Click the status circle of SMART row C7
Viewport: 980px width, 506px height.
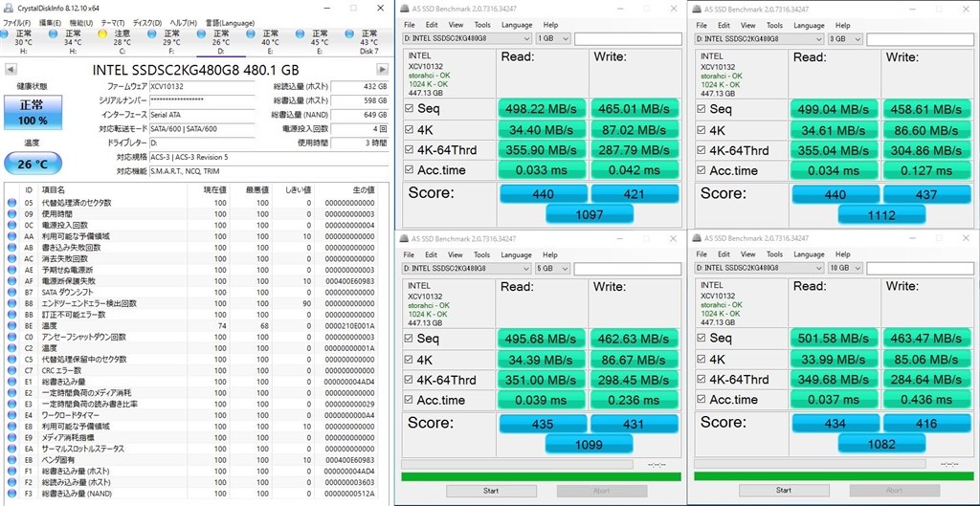[11, 370]
